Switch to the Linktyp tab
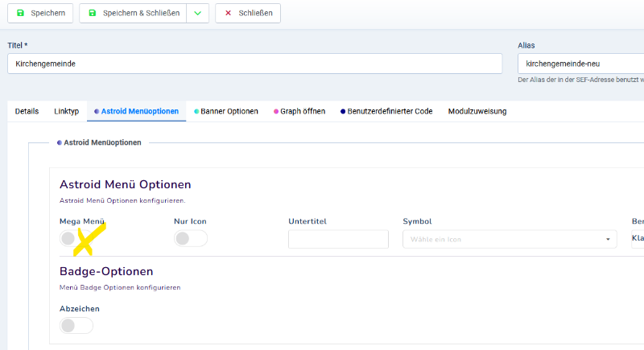This screenshot has height=350, width=644. tap(67, 111)
